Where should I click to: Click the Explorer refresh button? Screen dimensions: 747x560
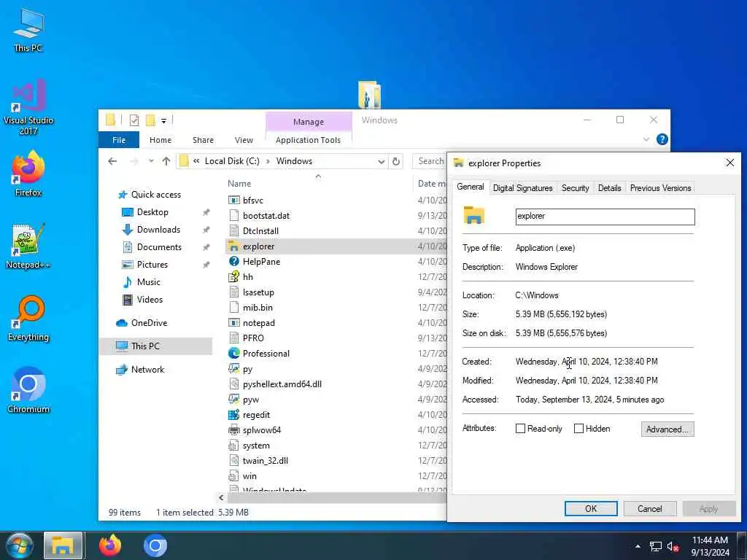(x=395, y=161)
